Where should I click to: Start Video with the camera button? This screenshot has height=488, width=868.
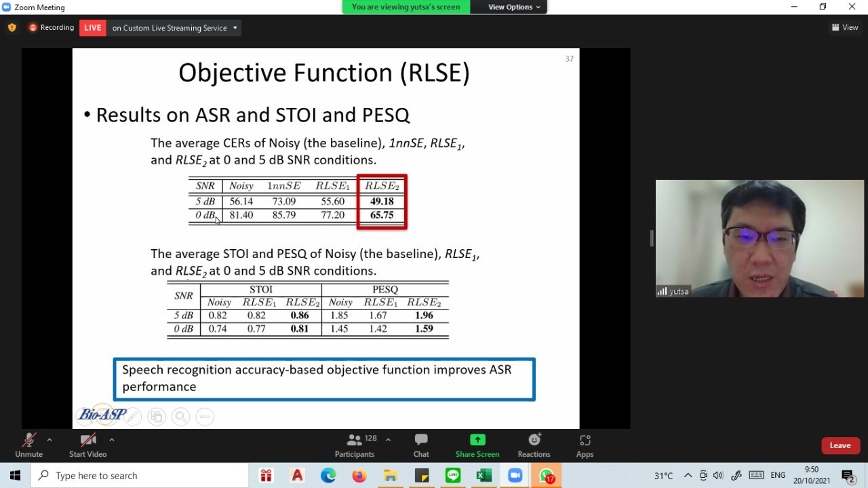coord(87,445)
